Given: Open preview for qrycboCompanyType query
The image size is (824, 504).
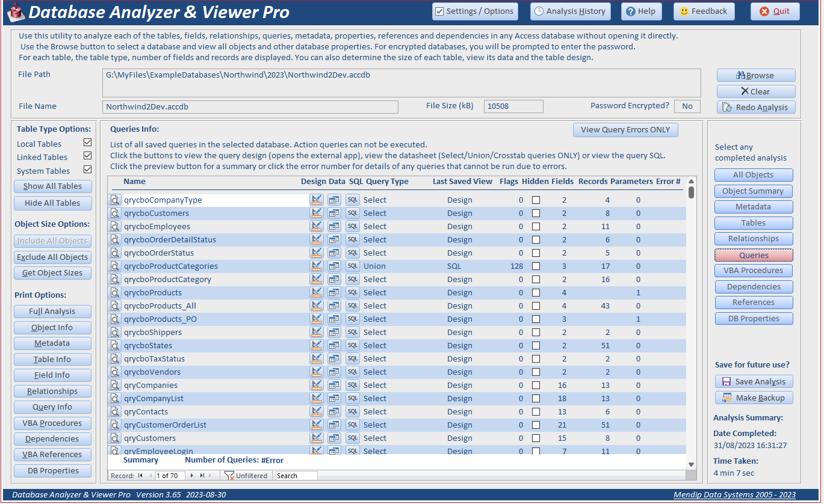Looking at the screenshot, I should pos(115,200).
